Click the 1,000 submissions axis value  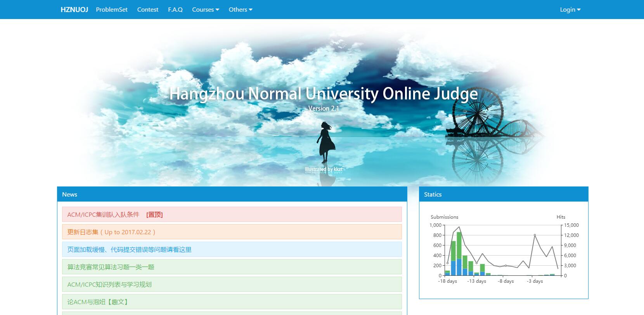(x=435, y=225)
